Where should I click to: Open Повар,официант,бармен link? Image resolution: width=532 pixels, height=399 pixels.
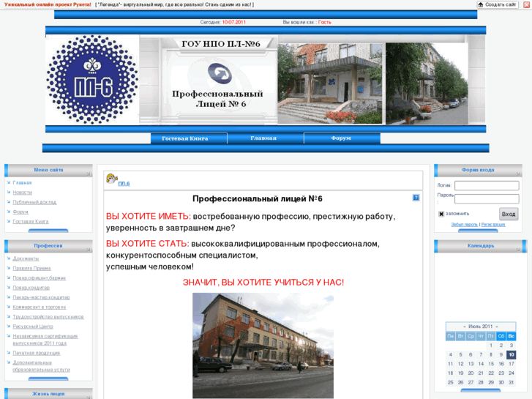39,278
